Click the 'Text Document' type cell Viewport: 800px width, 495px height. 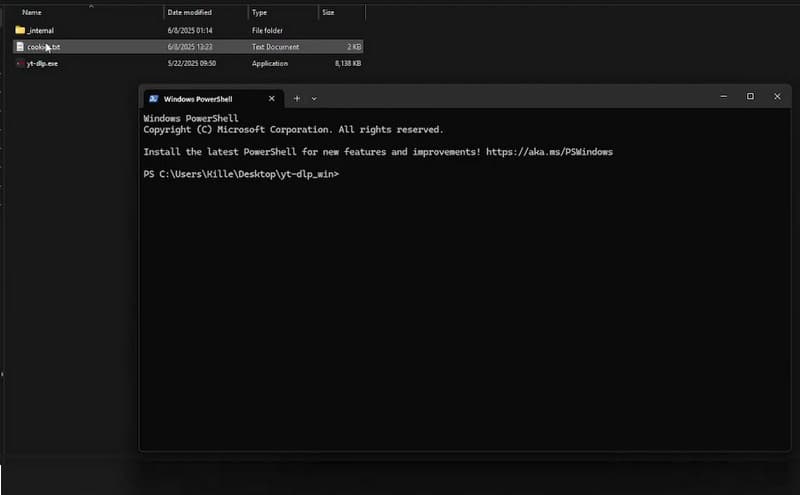click(x=276, y=47)
